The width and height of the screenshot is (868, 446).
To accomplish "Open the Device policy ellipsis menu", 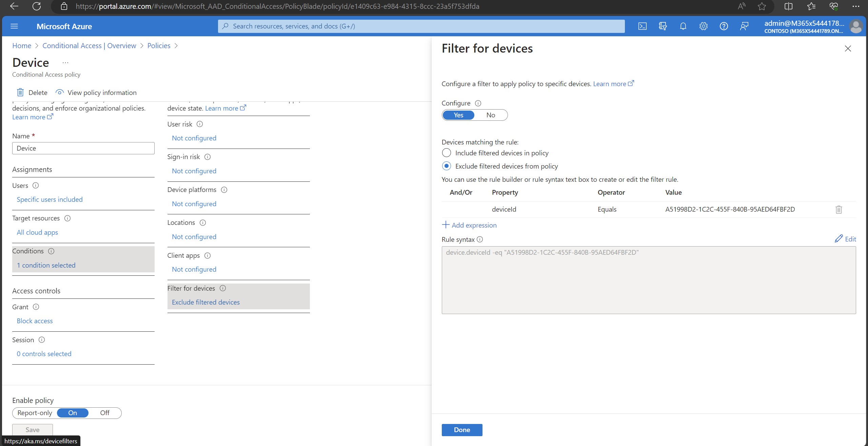I will tap(65, 63).
